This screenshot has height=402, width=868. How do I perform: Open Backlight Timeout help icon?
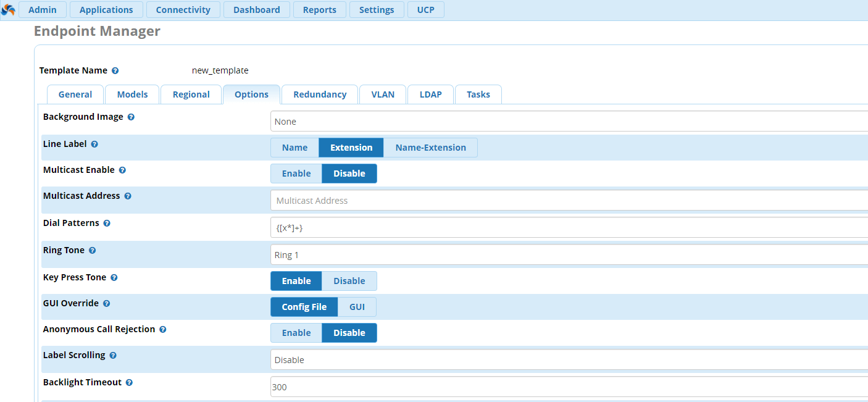click(x=129, y=383)
